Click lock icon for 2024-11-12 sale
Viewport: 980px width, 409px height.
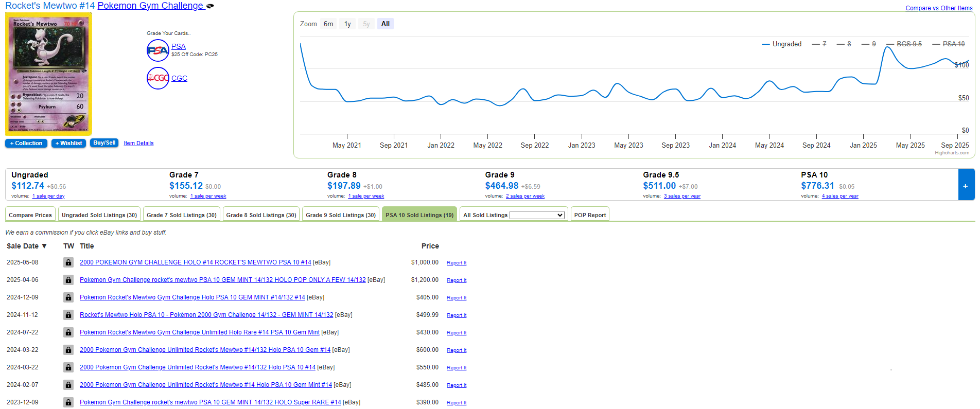[68, 315]
